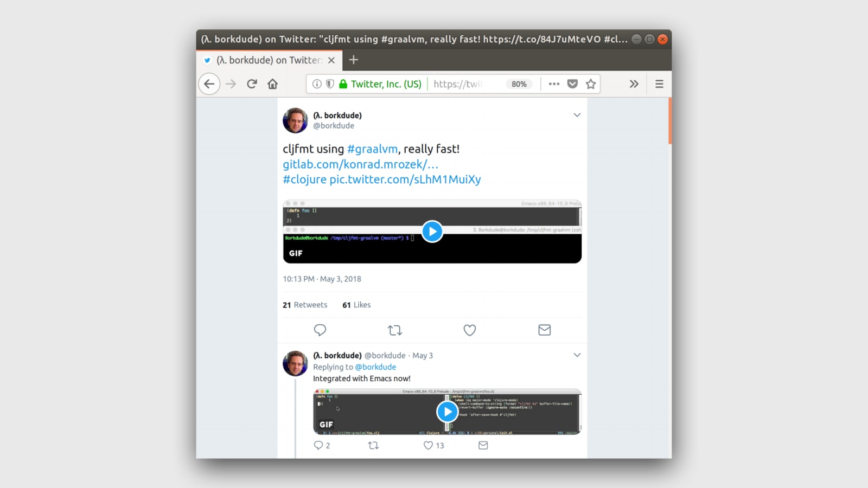
Task: Click the page's vertical scrollbar thumb
Action: click(670, 121)
